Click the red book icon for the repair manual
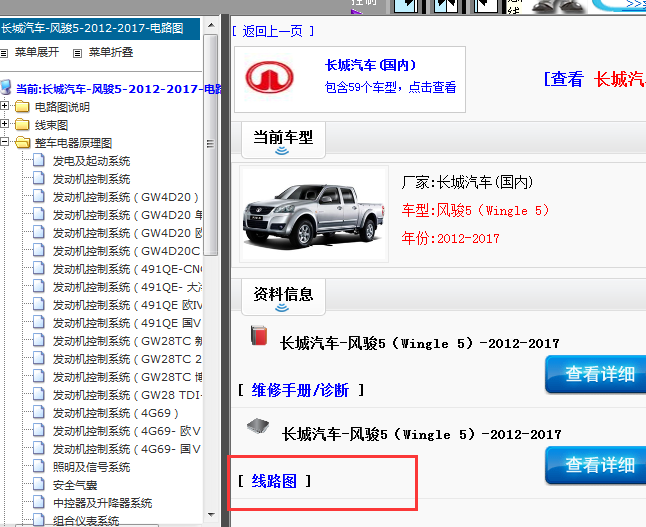 [x=259, y=335]
